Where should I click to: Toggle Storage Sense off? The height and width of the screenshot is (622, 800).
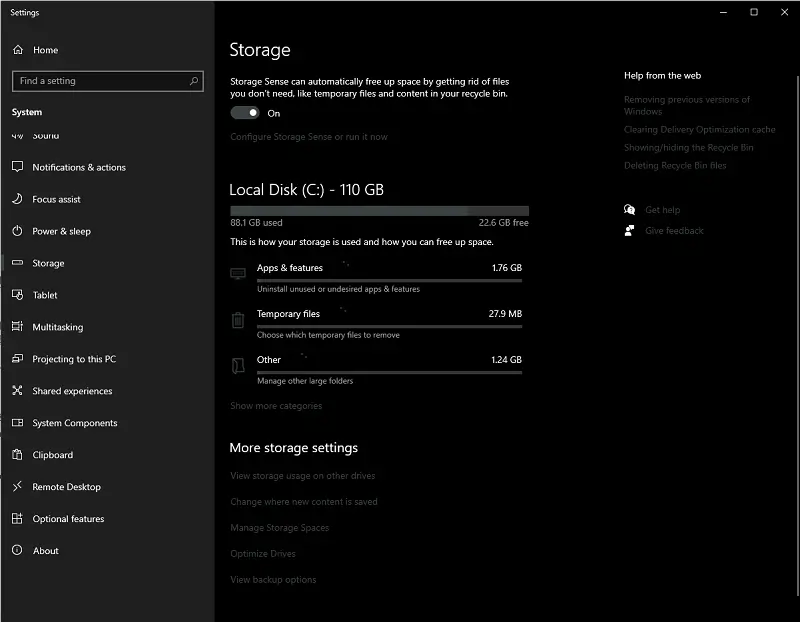[x=246, y=113]
